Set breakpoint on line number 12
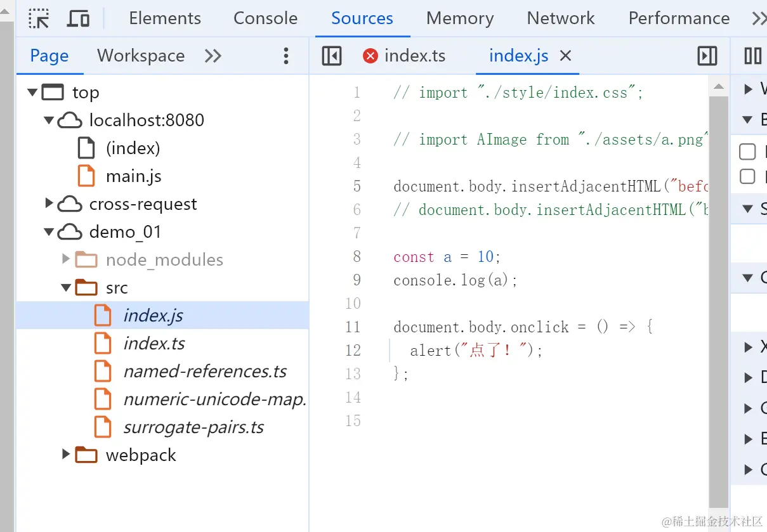The image size is (767, 532). [353, 350]
